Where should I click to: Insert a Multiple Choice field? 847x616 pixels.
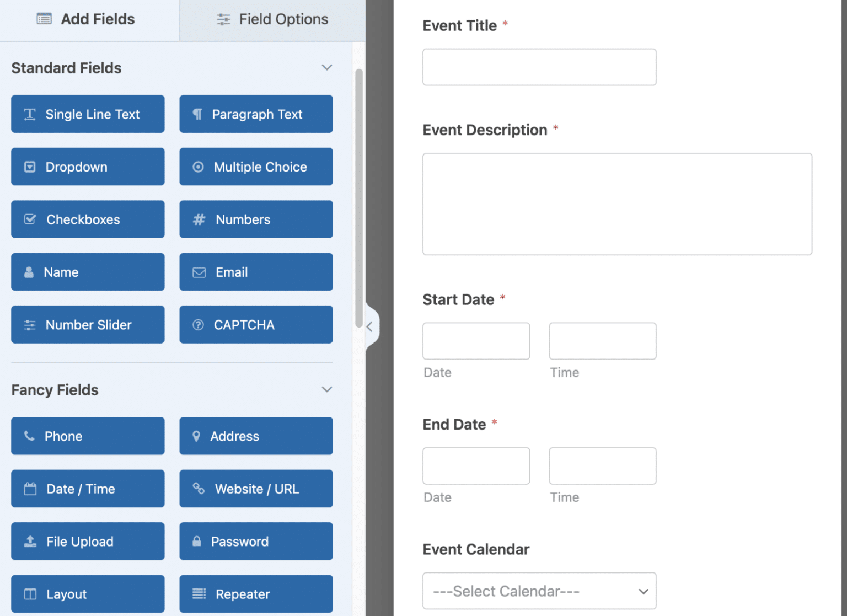tap(255, 167)
